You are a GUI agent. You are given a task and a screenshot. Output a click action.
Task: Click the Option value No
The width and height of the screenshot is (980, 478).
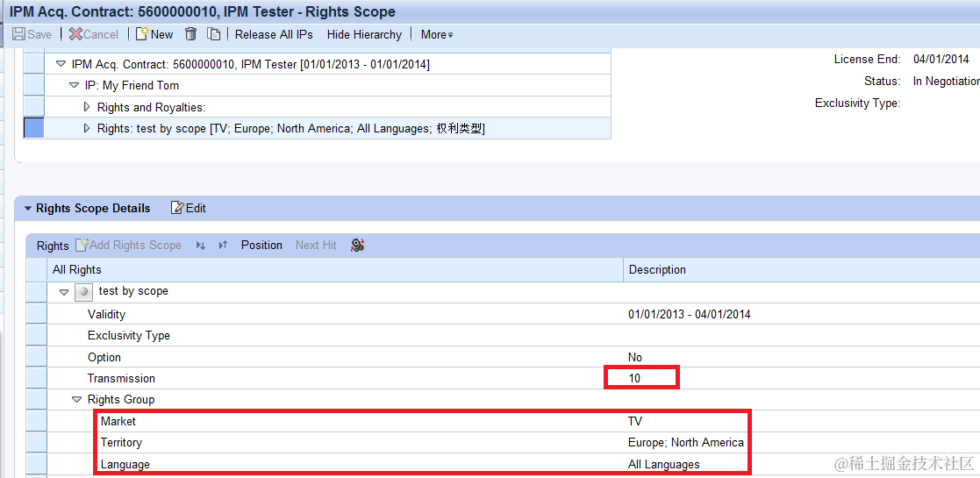coord(635,358)
